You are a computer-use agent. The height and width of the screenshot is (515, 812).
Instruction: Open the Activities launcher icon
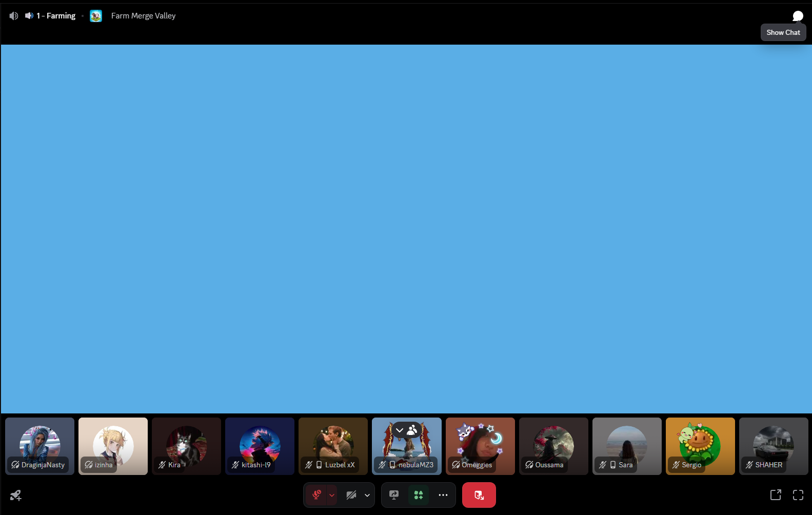pyautogui.click(x=419, y=495)
